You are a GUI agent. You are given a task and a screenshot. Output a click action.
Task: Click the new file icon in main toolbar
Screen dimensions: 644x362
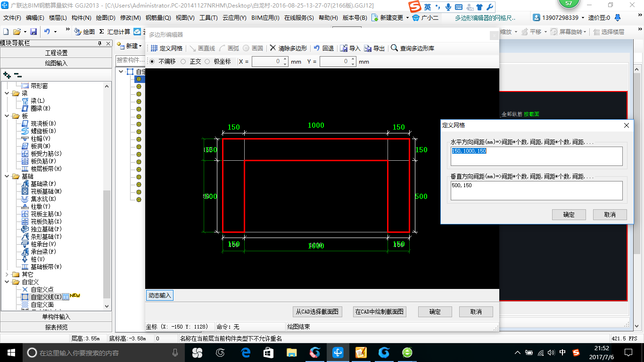click(6, 32)
